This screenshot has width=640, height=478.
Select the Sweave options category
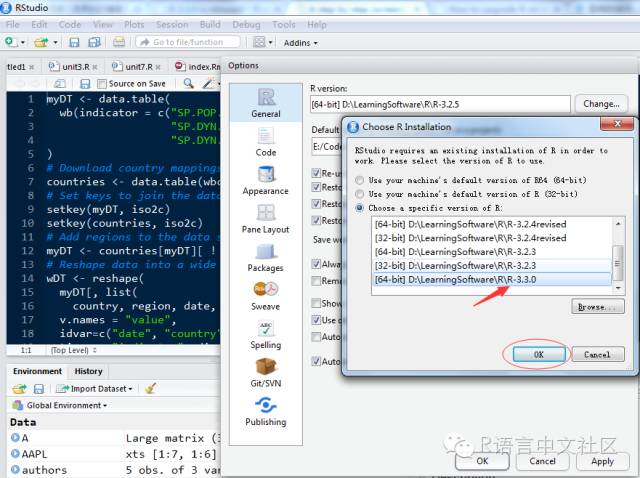pyautogui.click(x=266, y=296)
